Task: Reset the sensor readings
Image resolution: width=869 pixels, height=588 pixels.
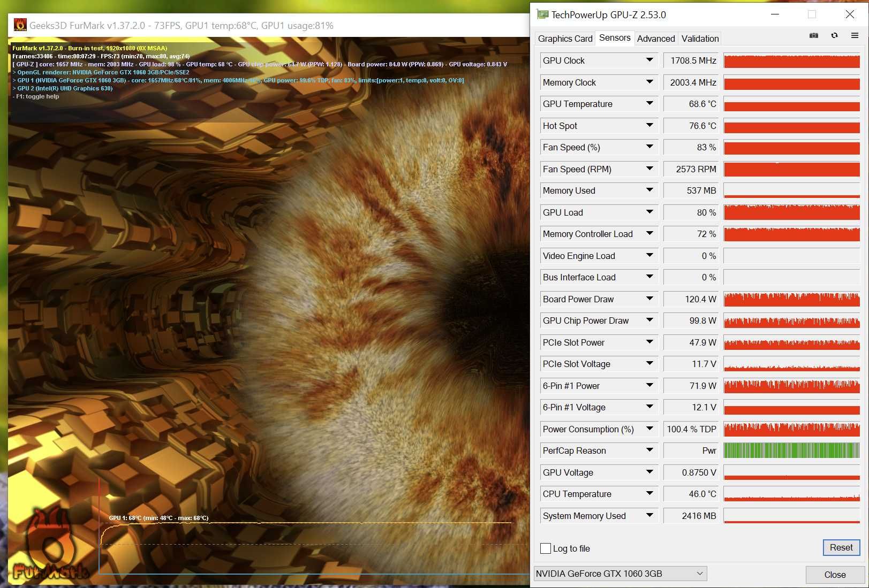Action: pos(841,547)
